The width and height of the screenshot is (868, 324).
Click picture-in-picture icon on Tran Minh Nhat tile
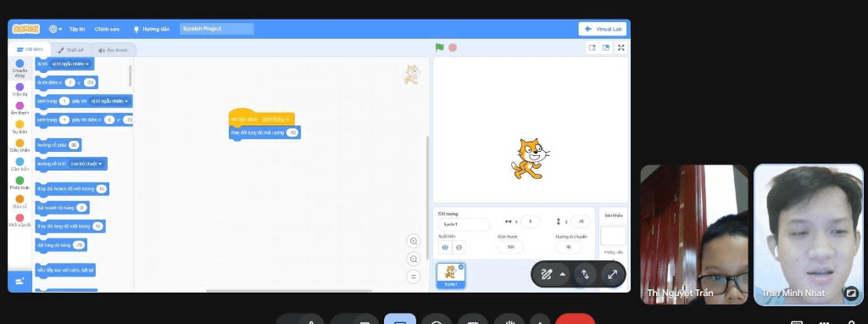(x=851, y=293)
